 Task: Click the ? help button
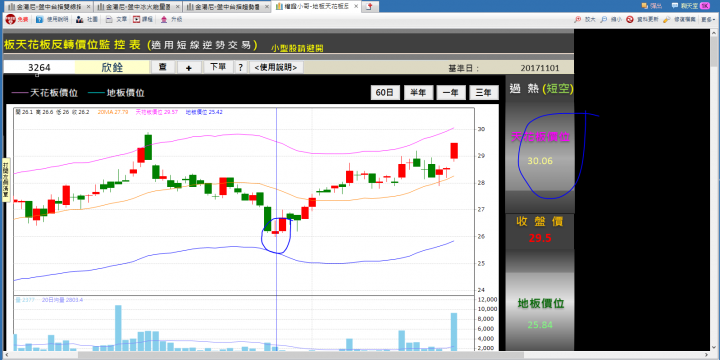(240, 68)
